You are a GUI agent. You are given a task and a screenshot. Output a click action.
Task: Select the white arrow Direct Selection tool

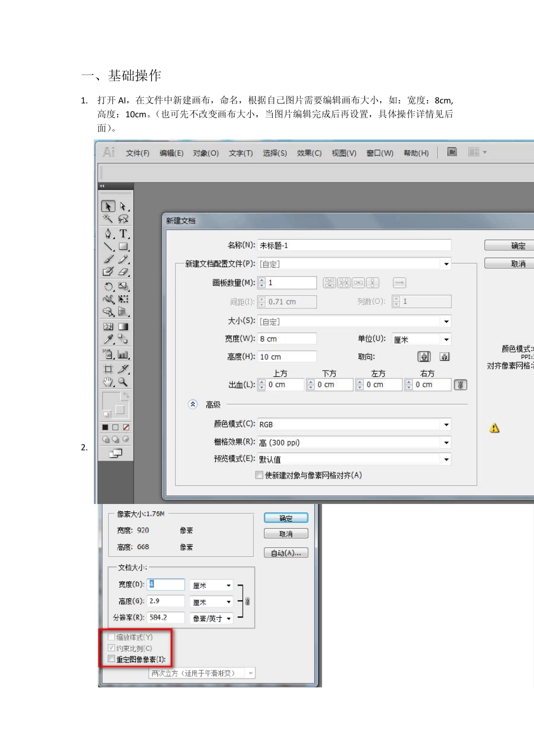point(123,206)
